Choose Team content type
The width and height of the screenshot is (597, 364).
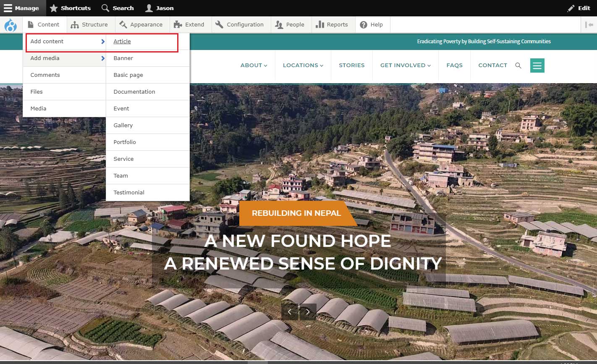tap(148, 176)
